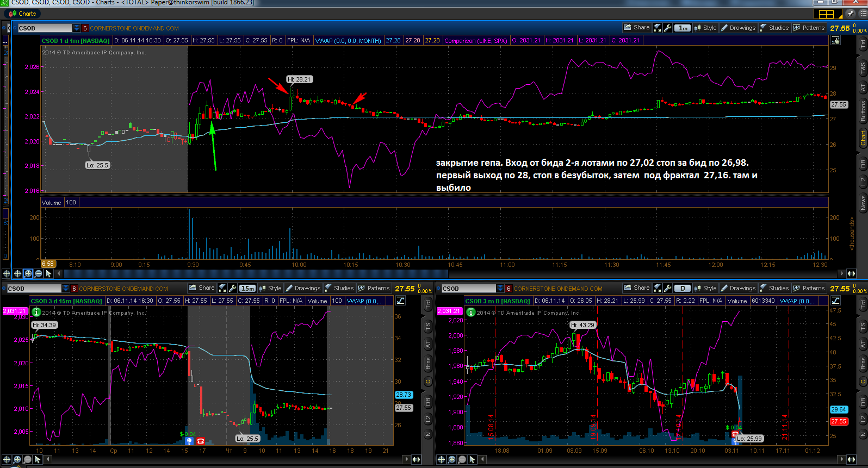
Task: Click zoom-out magnifier below the daily chart
Action: click(x=462, y=459)
